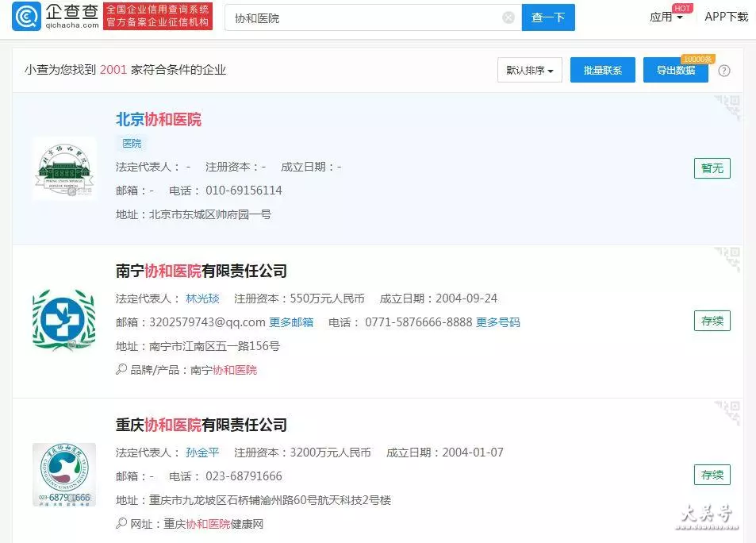756x543 pixels.
Task: Open legal representative 林光琰
Action: [202, 298]
